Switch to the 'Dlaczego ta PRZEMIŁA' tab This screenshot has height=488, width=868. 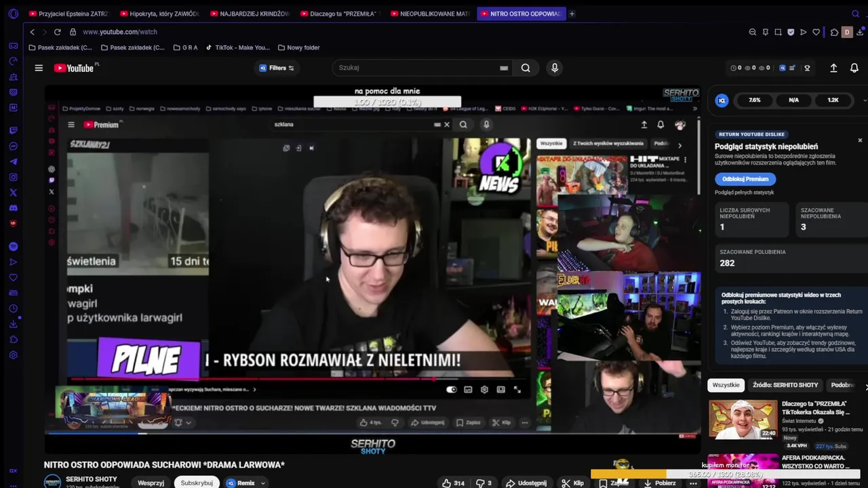(340, 14)
